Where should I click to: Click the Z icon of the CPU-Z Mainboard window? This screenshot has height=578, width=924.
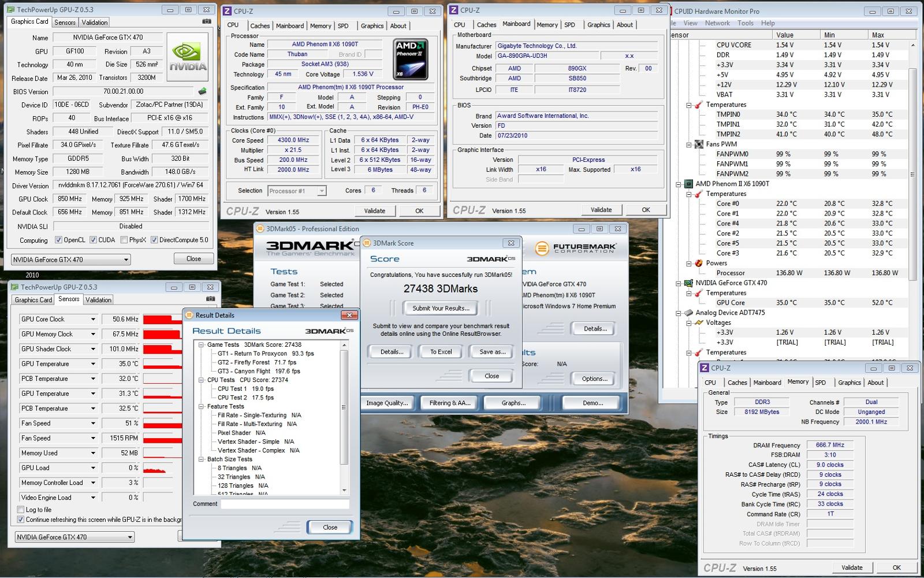pos(453,10)
